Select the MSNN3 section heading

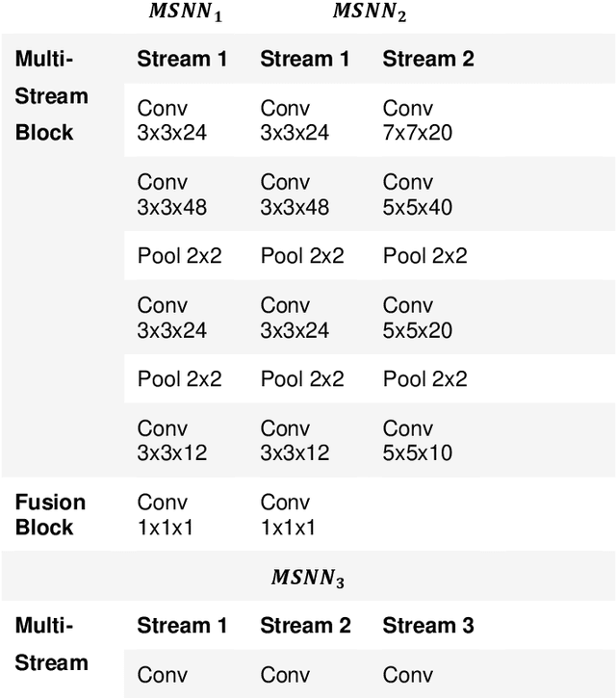point(308,578)
